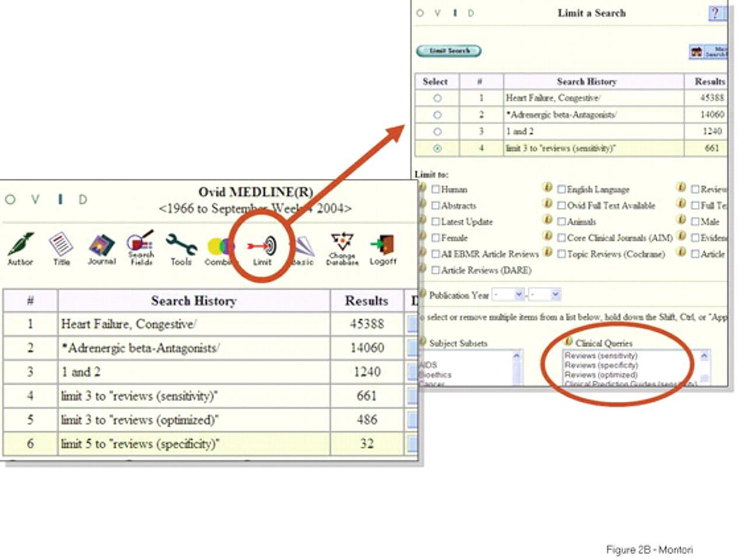The width and height of the screenshot is (748, 560).
Task: Select Reviews (specificity) in Clinical Queries
Action: tap(601, 364)
